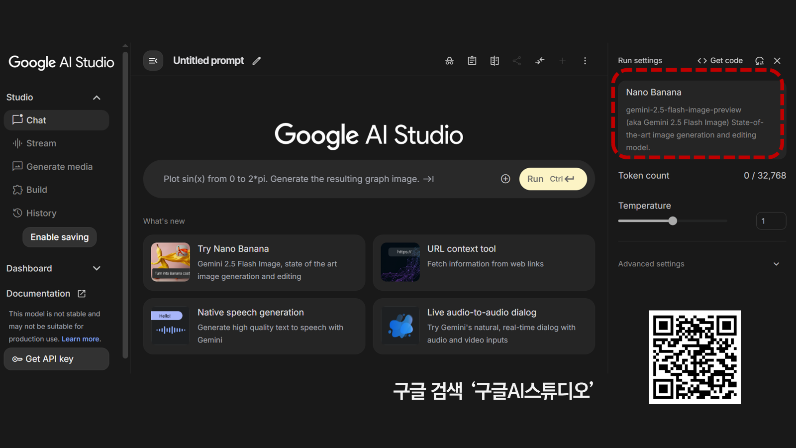This screenshot has height=448, width=796.
Task: Open the incognito mode icon in the toolbar
Action: [449, 61]
